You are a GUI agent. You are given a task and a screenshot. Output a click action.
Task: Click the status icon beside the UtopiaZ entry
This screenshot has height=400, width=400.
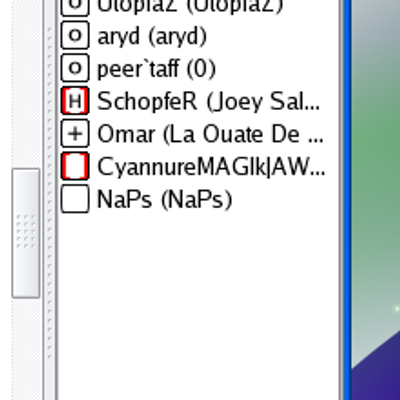[x=75, y=8]
